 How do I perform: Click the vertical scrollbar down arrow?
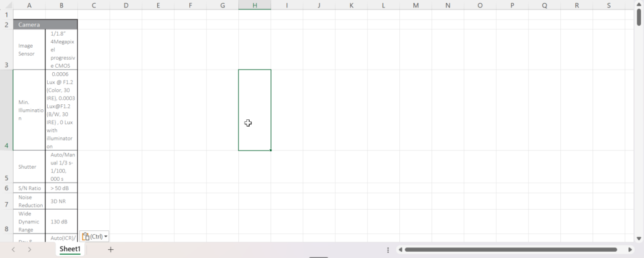point(639,237)
